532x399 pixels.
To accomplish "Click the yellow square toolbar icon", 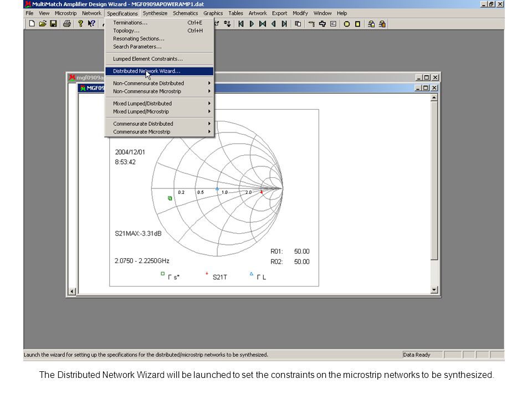I will [357, 24].
